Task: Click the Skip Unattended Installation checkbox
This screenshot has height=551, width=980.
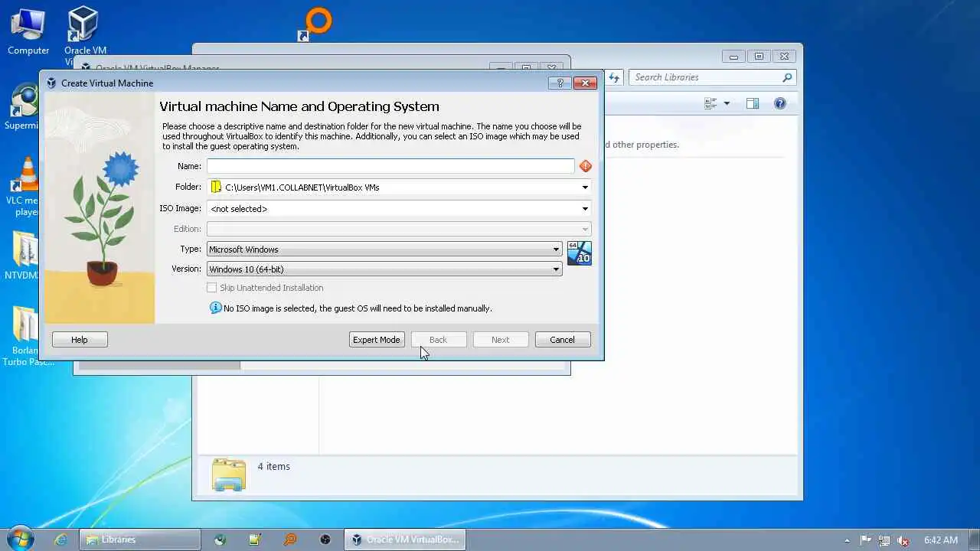Action: point(212,288)
